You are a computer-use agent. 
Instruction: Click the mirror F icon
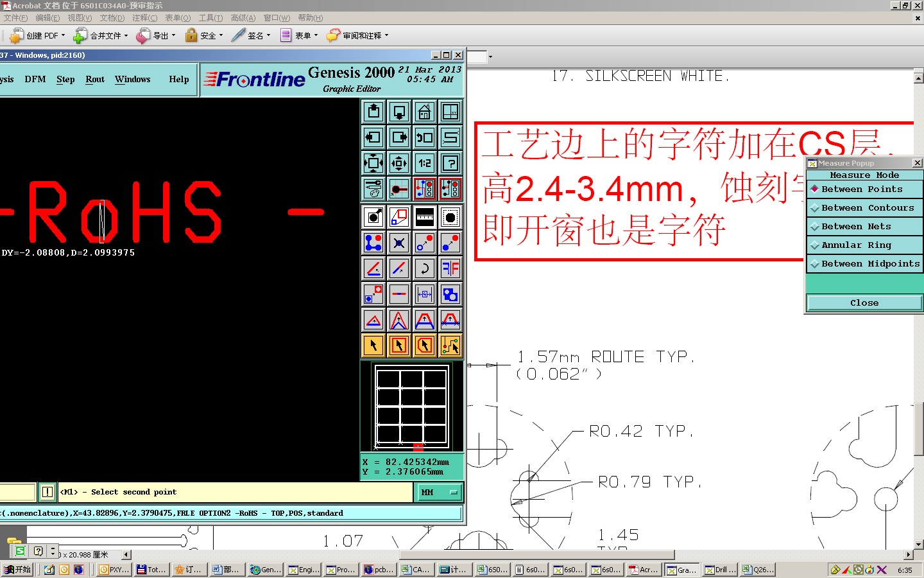[x=450, y=268]
